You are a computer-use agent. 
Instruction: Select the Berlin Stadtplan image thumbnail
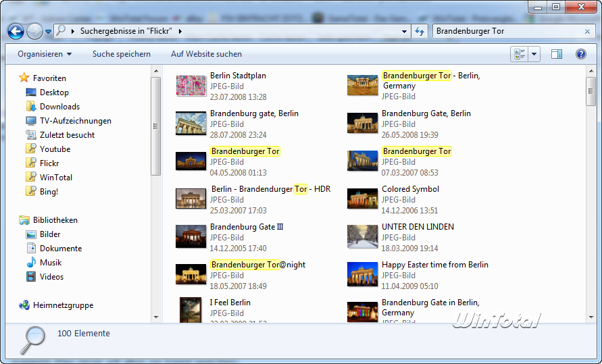coord(191,86)
